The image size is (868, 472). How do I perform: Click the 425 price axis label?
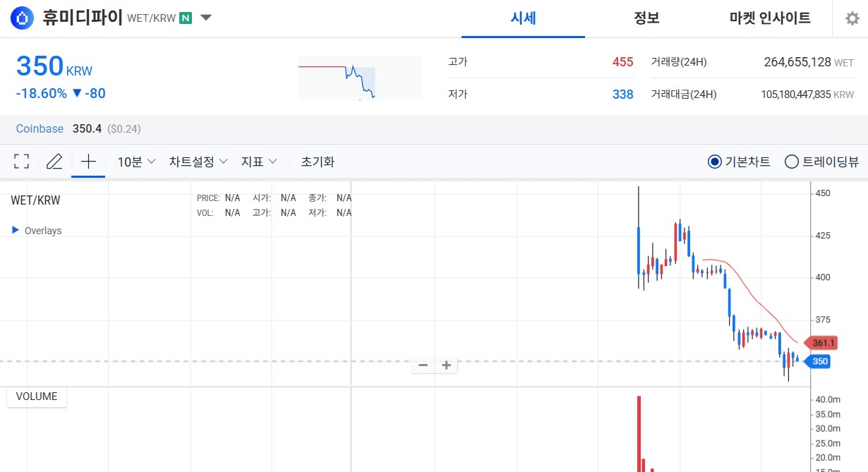(x=823, y=236)
